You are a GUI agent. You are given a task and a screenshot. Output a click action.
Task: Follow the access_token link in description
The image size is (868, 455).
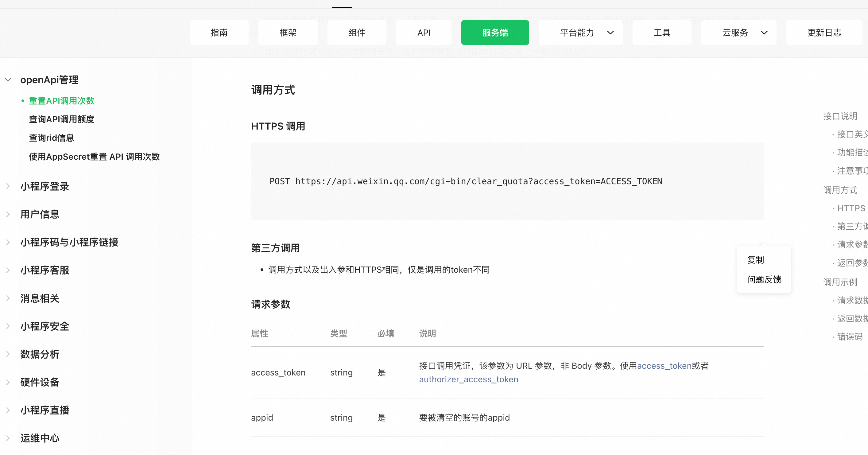664,366
